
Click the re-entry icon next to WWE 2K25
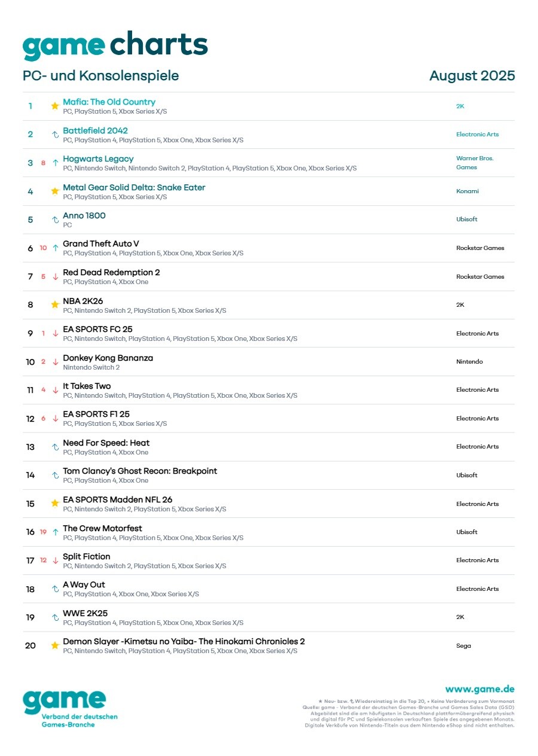(55, 617)
